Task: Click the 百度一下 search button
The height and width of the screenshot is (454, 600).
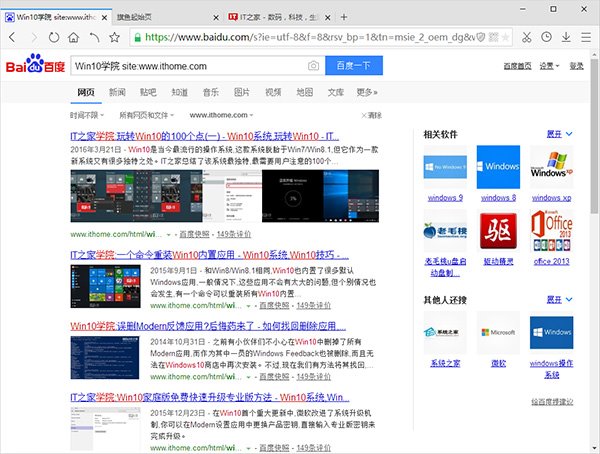Action: [x=354, y=65]
